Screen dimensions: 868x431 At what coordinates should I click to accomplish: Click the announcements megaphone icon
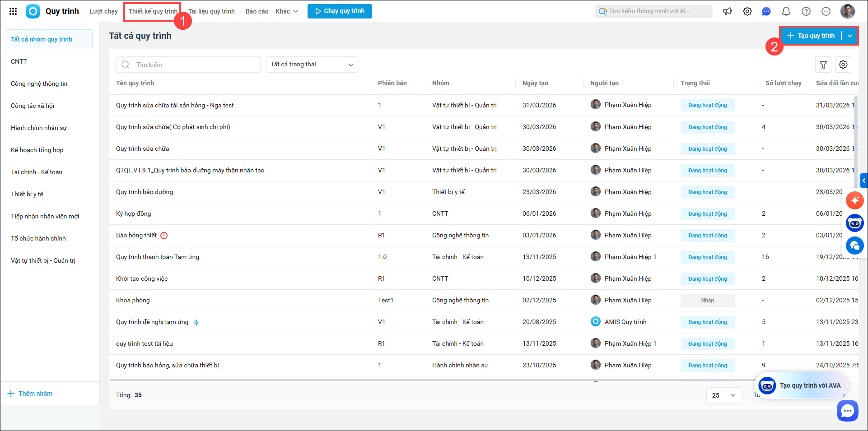(728, 11)
